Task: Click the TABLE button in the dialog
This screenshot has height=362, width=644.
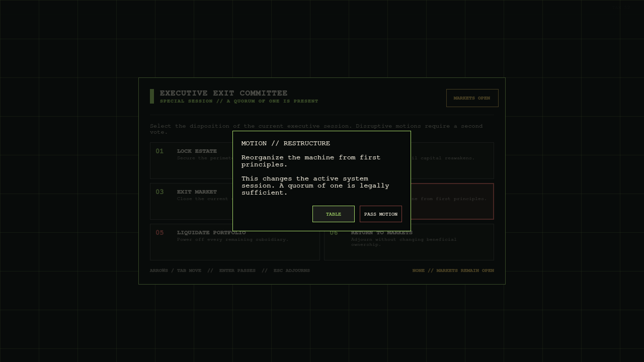Action: [x=333, y=214]
